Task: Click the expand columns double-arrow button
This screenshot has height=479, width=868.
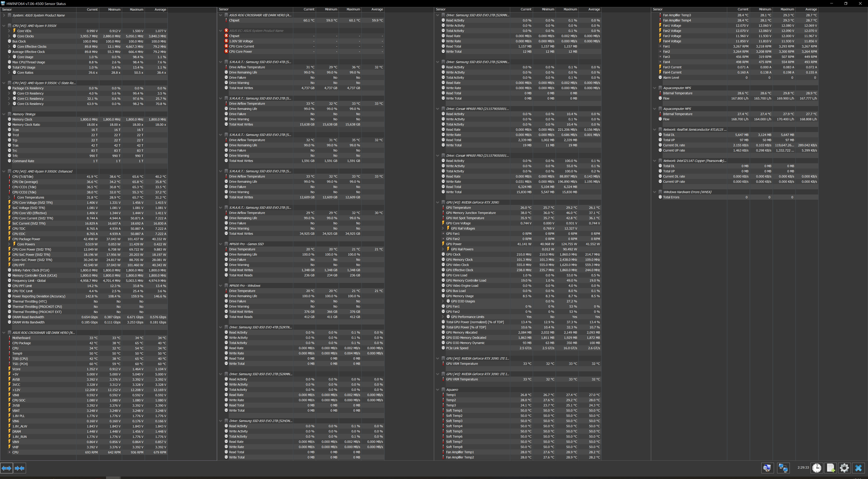Action: pyautogui.click(x=6, y=468)
